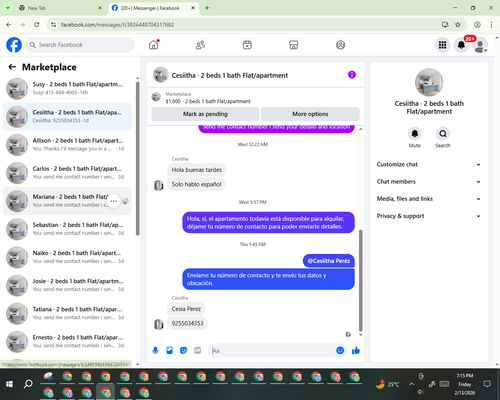This screenshot has height=400, width=500.
Task: Click the Hola buenas tardes message
Action: (197, 170)
